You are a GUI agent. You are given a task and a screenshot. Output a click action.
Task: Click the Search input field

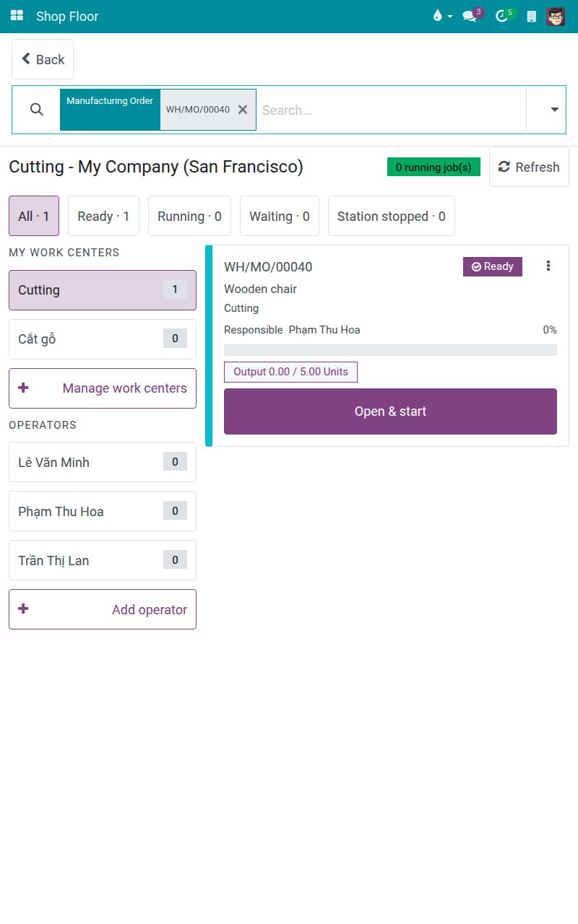coord(391,110)
